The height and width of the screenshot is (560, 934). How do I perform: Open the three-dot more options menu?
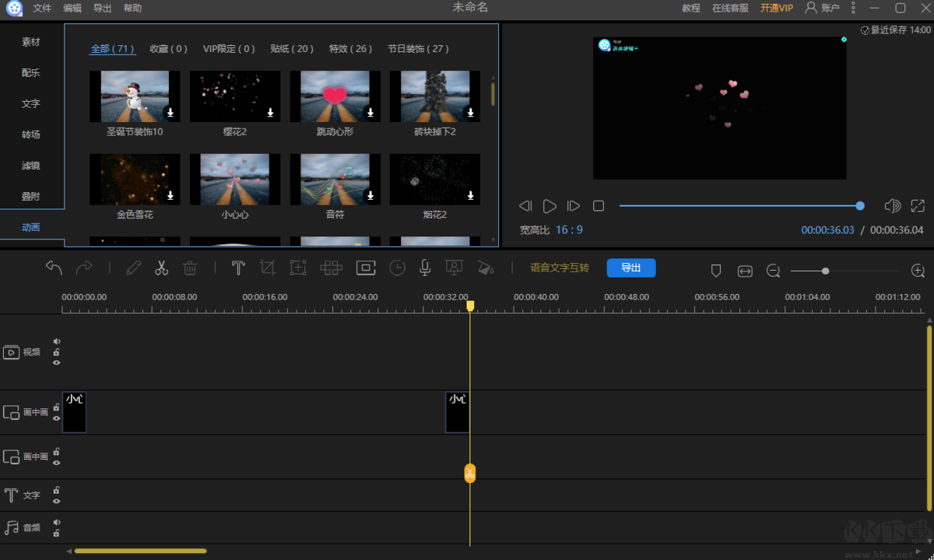click(x=853, y=8)
